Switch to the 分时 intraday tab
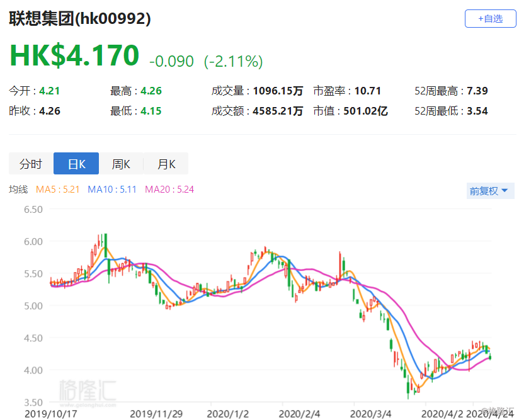The image size is (519, 420). (x=30, y=163)
